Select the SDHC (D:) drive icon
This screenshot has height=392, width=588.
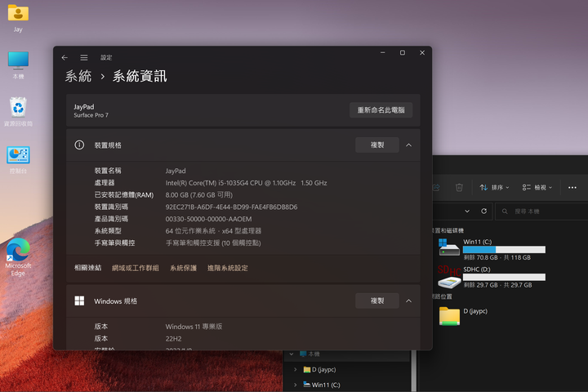449,277
